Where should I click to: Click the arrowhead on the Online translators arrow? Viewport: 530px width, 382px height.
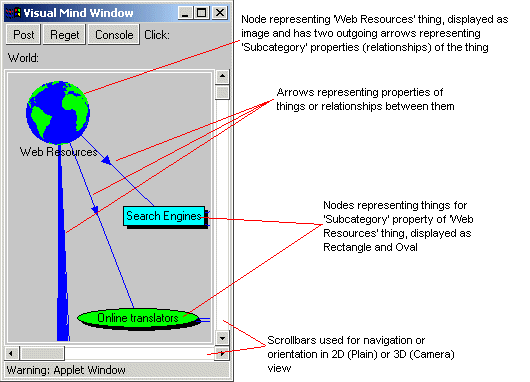click(x=95, y=210)
